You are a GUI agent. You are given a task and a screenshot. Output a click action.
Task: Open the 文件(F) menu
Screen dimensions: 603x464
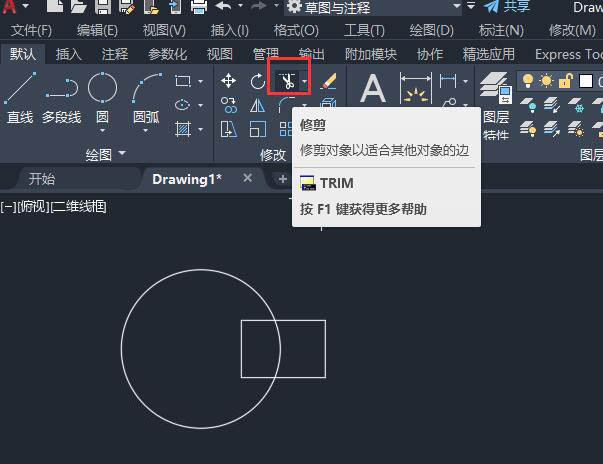click(x=31, y=30)
